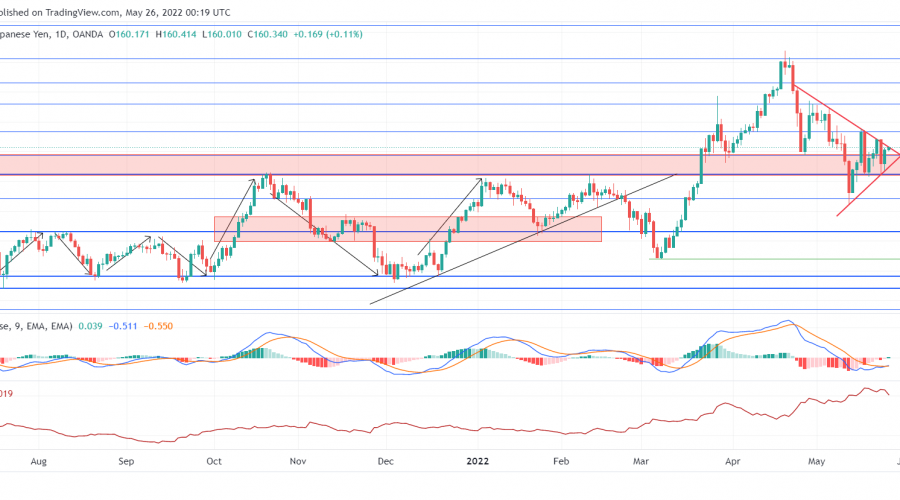Screen dimensions: 900x500
Task: Click the Mar label on time axis
Action: [641, 462]
